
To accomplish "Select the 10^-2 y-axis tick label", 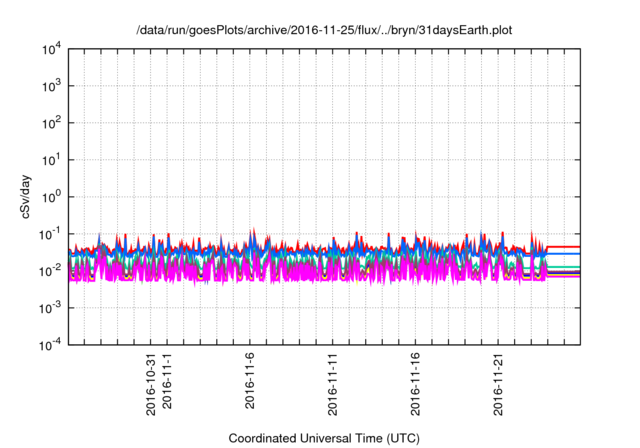I will pyautogui.click(x=50, y=271).
